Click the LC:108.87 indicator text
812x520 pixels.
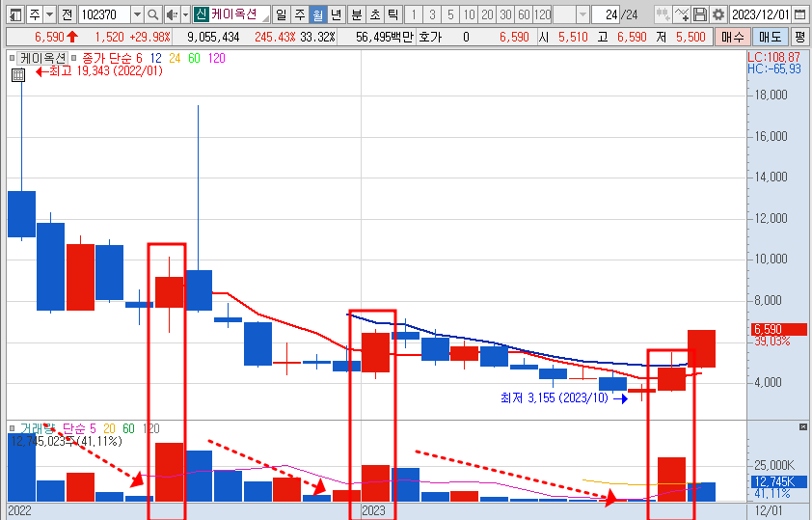click(773, 57)
